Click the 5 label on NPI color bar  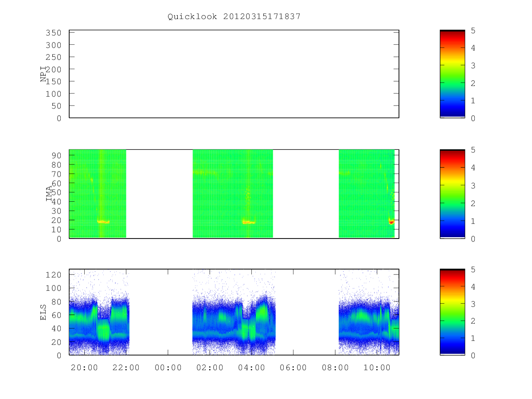[x=473, y=31]
